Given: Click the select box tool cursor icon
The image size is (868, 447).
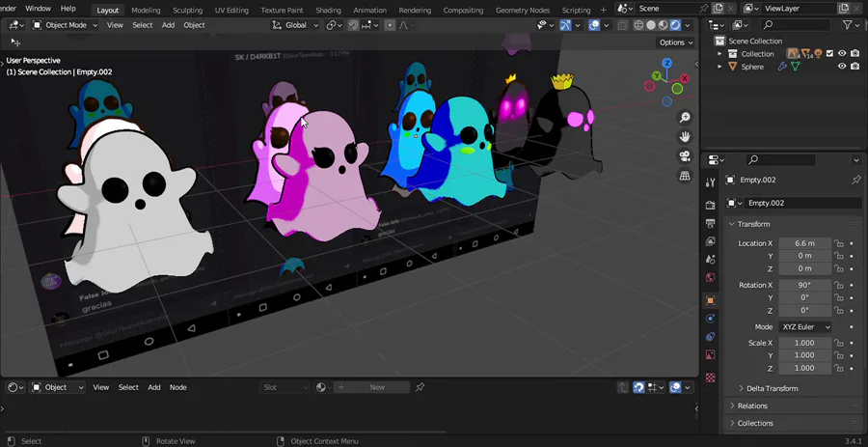Looking at the screenshot, I should click(15, 42).
